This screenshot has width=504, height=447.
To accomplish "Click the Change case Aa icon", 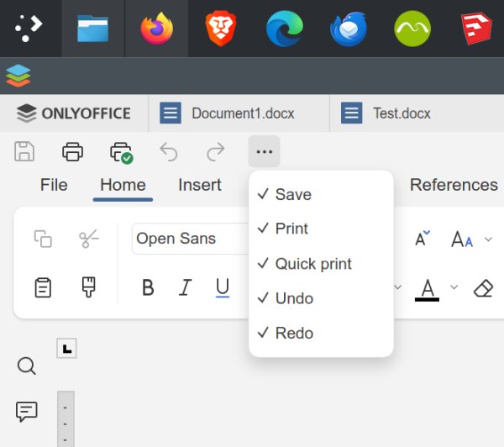I will click(462, 239).
